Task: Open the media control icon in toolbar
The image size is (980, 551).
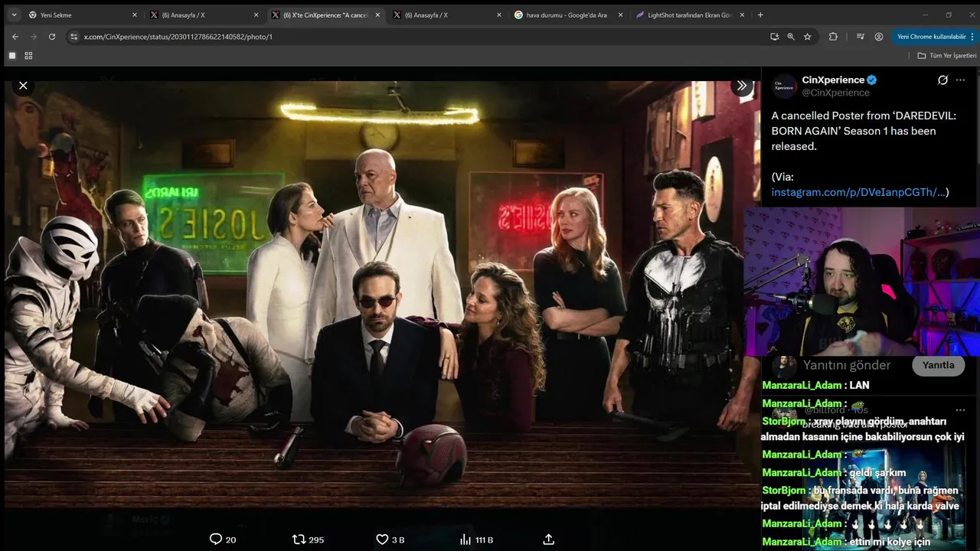Action: click(x=861, y=36)
